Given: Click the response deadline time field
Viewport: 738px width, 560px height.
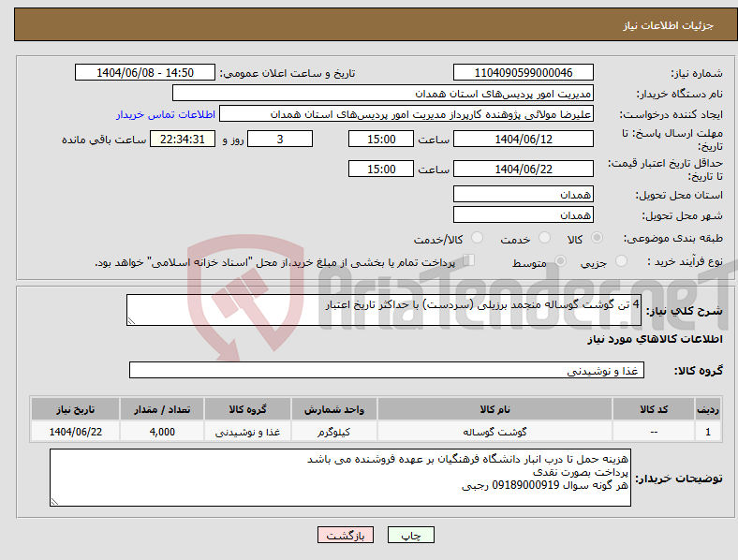Looking at the screenshot, I should click(381, 139).
